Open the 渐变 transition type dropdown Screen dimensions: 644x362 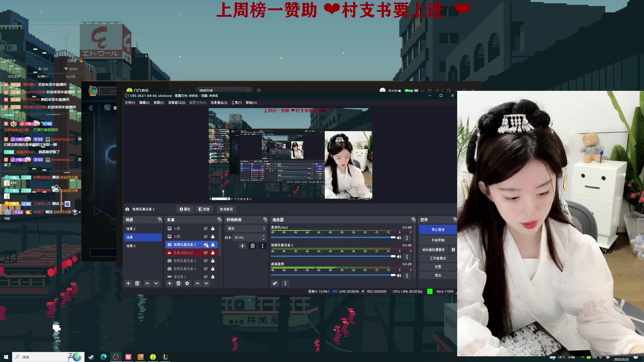[246, 229]
